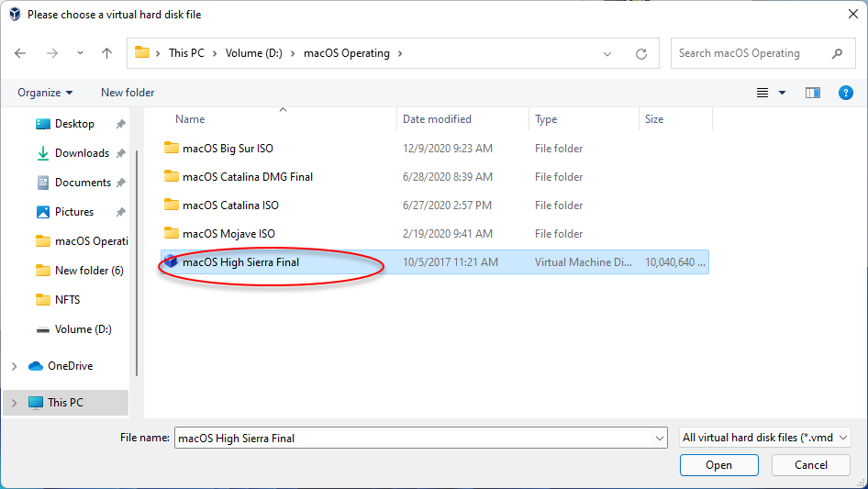Viewport: 868px width, 489px height.
Task: Open the recent locations dropdown chevron
Action: coord(80,53)
